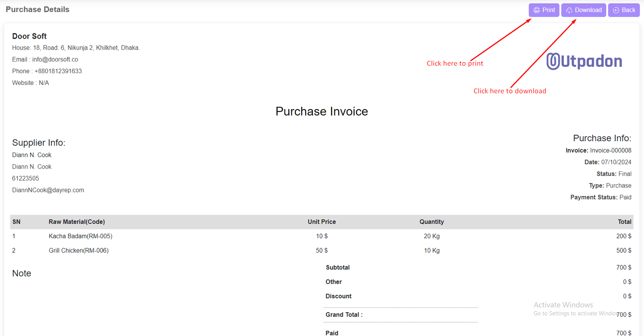Image resolution: width=644 pixels, height=336 pixels.
Task: Click the supplier email DiannNCook@dayrep.com
Action: (48, 190)
